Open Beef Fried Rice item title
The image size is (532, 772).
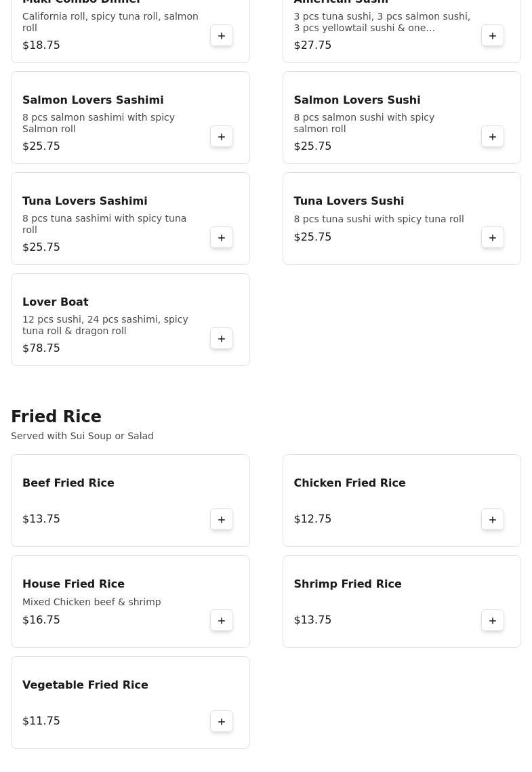click(68, 483)
